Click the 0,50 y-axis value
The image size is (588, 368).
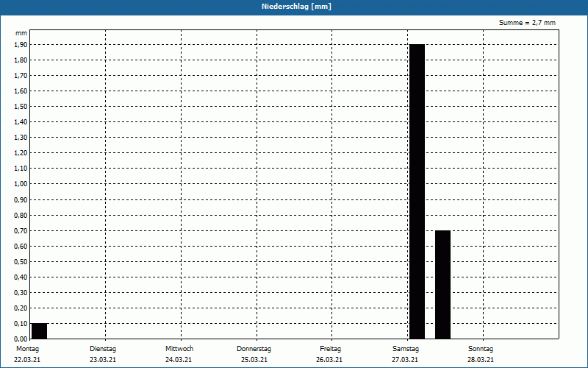click(21, 262)
